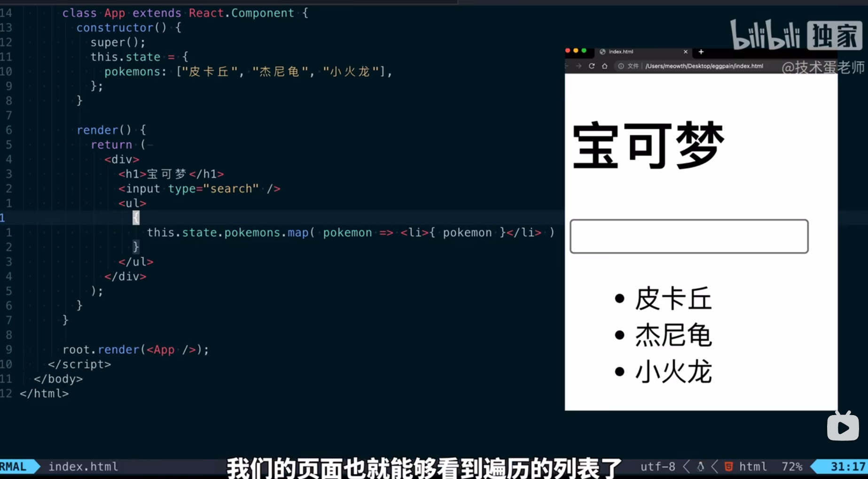Screen dimensions: 868x479
Task: Click the closing </div> tag in code
Action: click(125, 276)
